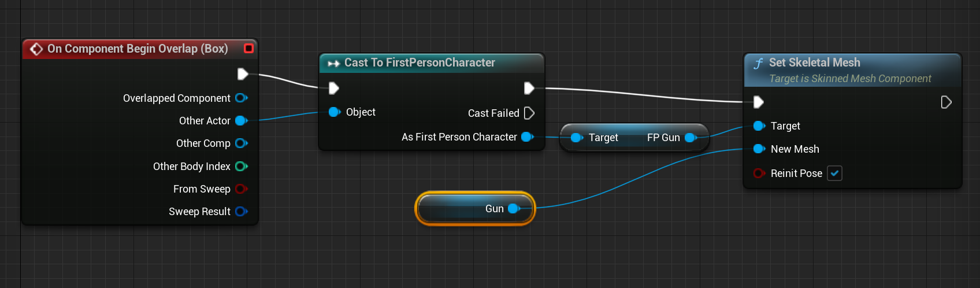Select On Component Begin Overlap event title
This screenshot has width=980, height=288.
click(x=138, y=49)
